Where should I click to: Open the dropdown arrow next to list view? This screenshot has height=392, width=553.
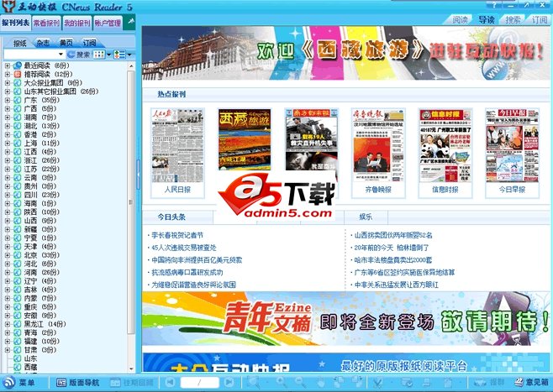[x=129, y=55]
